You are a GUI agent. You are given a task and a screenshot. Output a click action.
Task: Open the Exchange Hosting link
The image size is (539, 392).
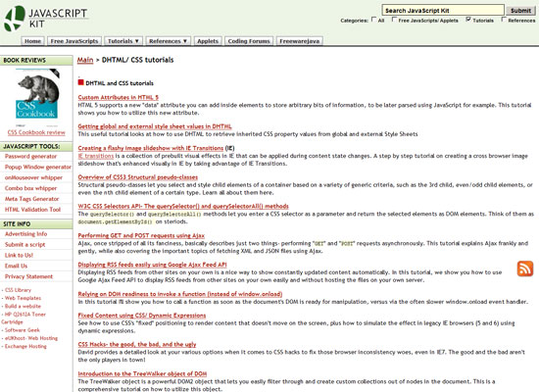click(25, 346)
